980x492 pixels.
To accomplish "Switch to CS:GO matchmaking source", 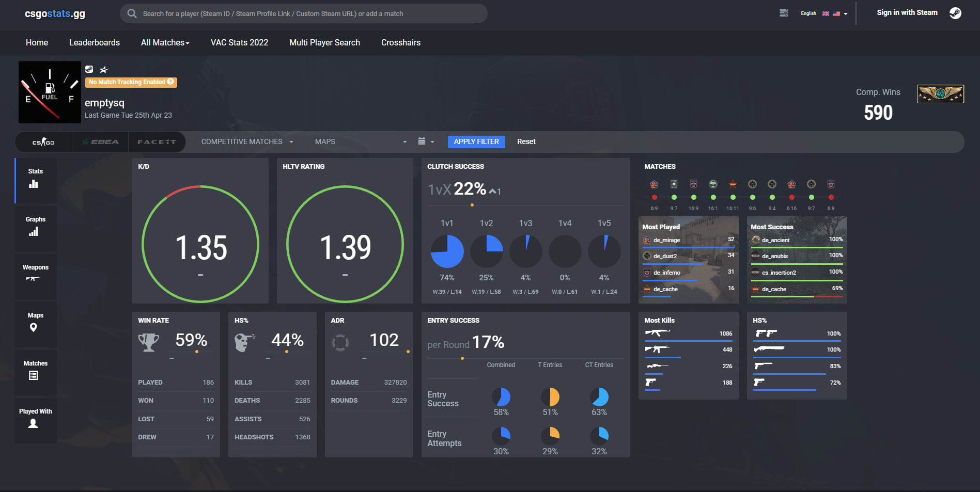I will click(43, 141).
